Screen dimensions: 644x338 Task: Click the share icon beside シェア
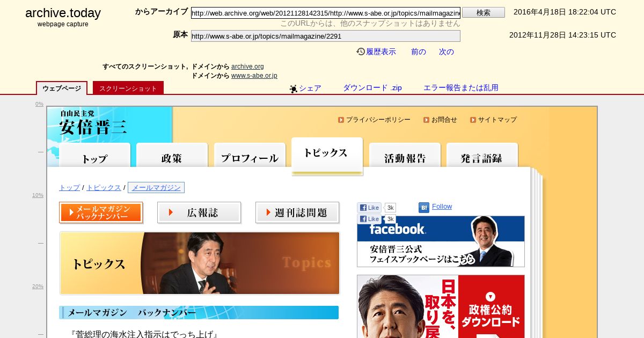(x=294, y=89)
